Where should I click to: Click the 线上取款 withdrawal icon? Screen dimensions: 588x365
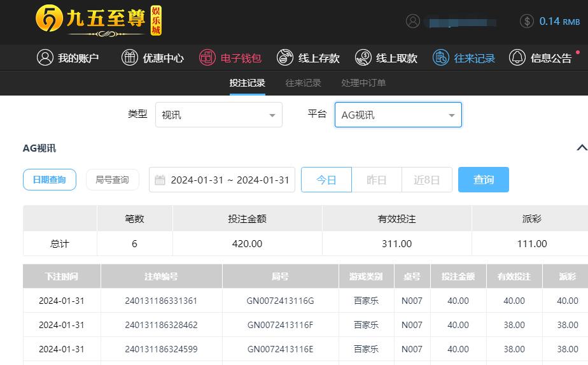(x=363, y=57)
